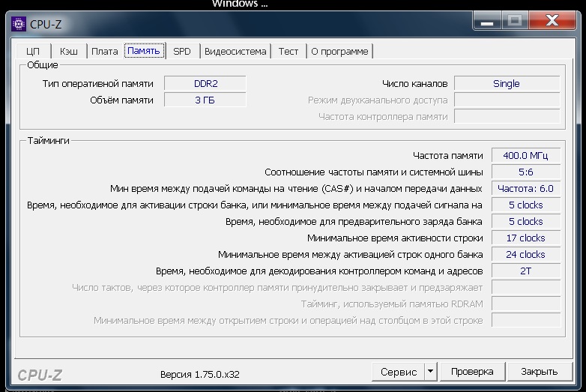Click the Single channels value
586x392 pixels.
coord(507,84)
